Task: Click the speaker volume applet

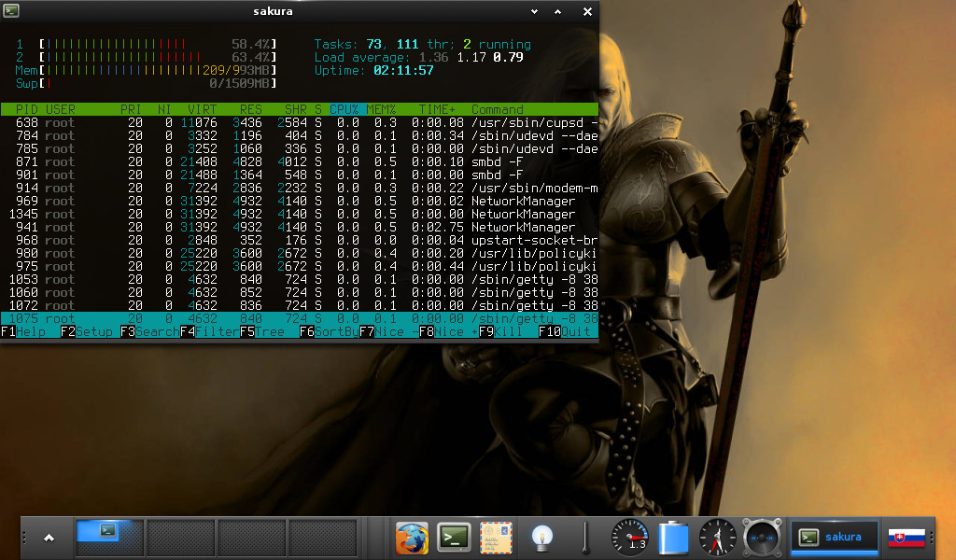Action: pos(762,538)
